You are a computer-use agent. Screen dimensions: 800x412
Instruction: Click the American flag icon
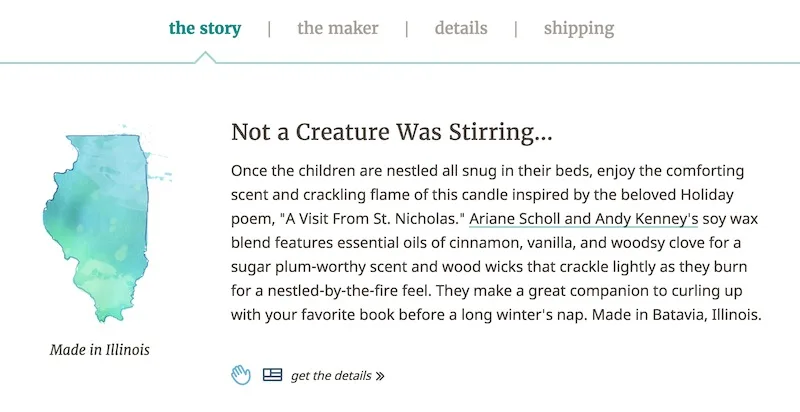(272, 375)
